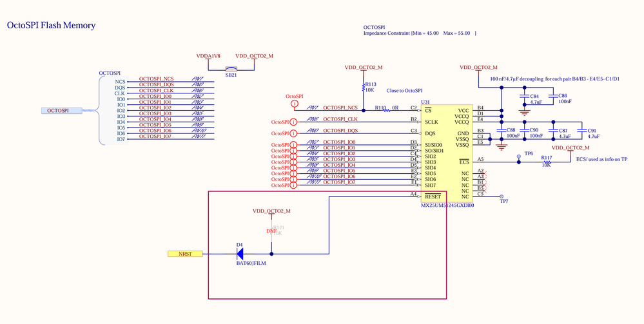644x324 pixels.
Task: Select capacitor C87 4.7uF symbol
Action: pyautogui.click(x=553, y=131)
